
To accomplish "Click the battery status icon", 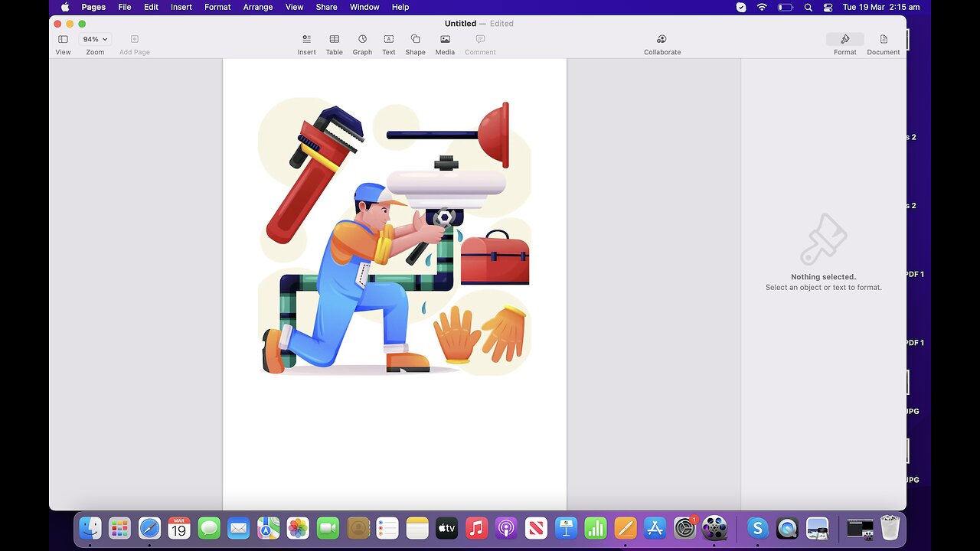I will pyautogui.click(x=786, y=7).
